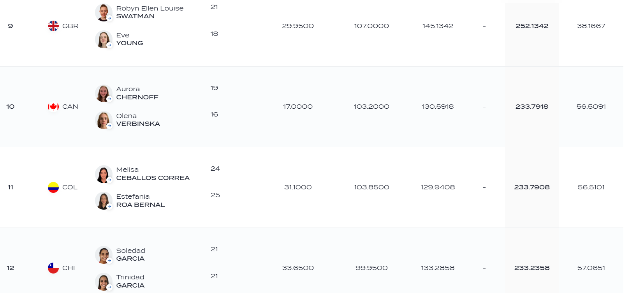
Task: Open Melisa CEBALLOS CORREA profile link
Action: [153, 174]
